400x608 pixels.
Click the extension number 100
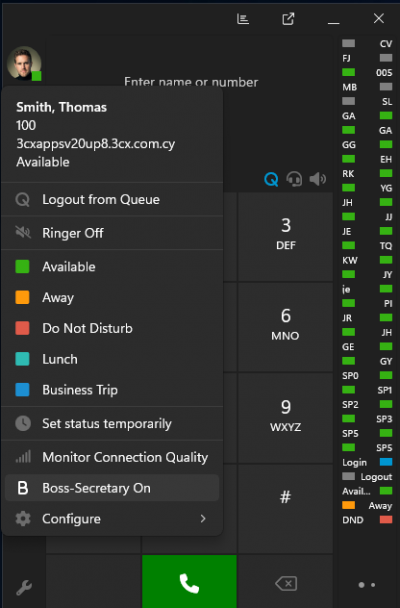[26, 125]
